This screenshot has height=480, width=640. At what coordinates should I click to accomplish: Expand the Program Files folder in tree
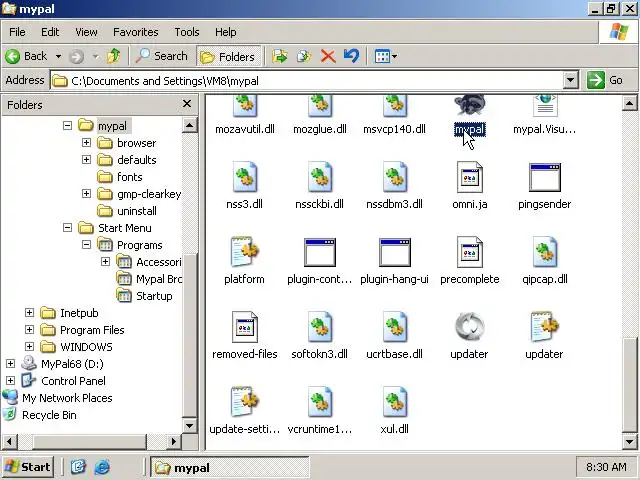29,329
